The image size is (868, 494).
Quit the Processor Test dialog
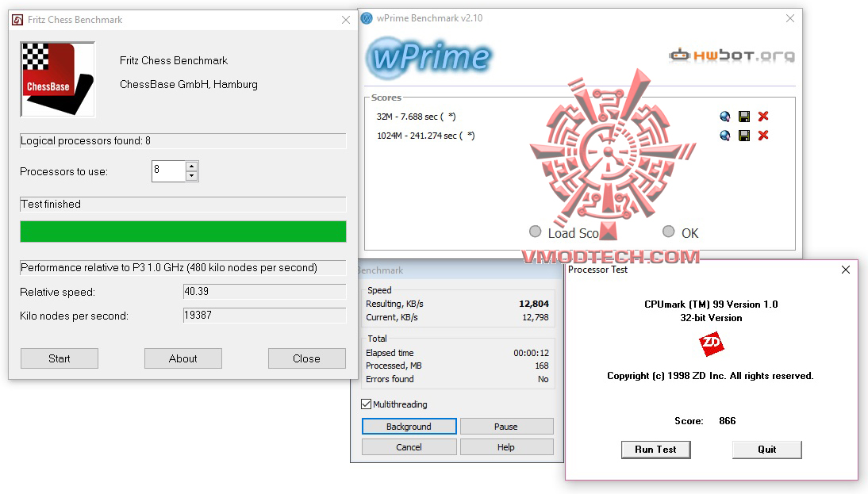pyautogui.click(x=766, y=450)
